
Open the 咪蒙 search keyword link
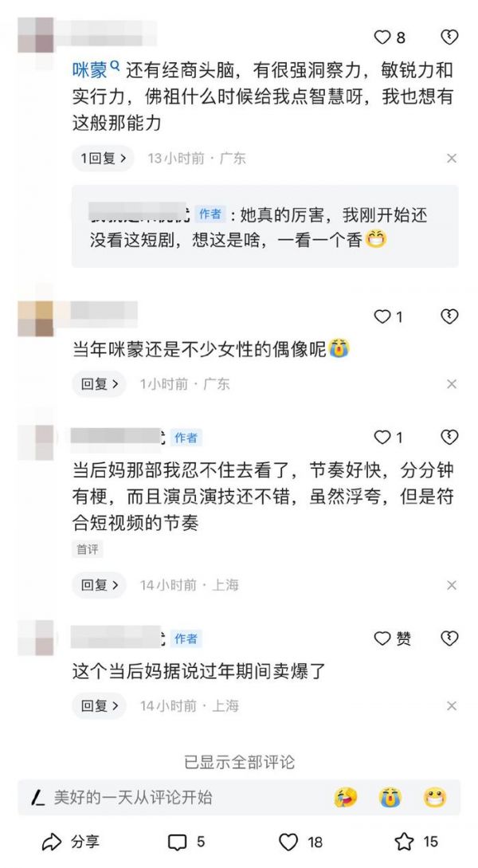pyautogui.click(x=96, y=70)
